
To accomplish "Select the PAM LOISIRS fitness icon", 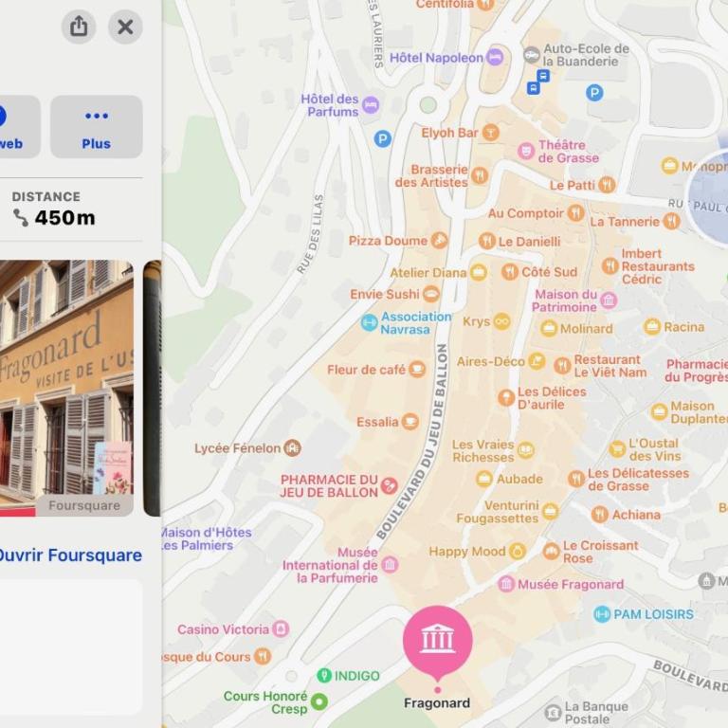I will (x=602, y=614).
